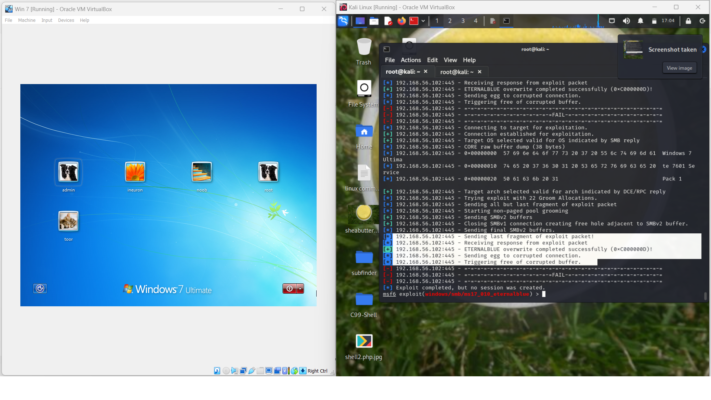Open the Trash icon on the Kali desktop
Screen dimensions: 711x400
[x=364, y=51]
